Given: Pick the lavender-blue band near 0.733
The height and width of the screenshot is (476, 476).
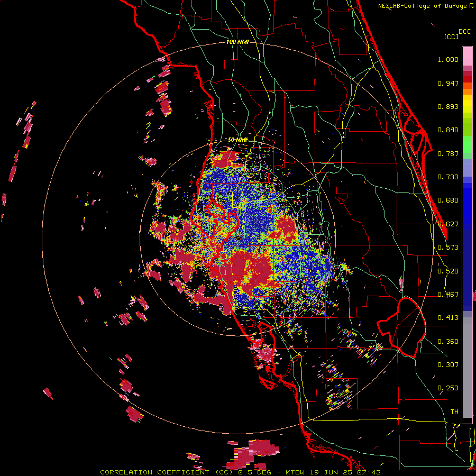Looking at the screenshot, I should [x=467, y=168].
